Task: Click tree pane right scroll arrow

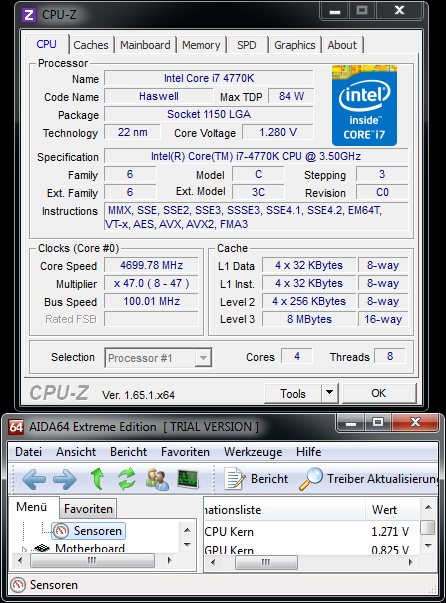Action: coord(170,561)
